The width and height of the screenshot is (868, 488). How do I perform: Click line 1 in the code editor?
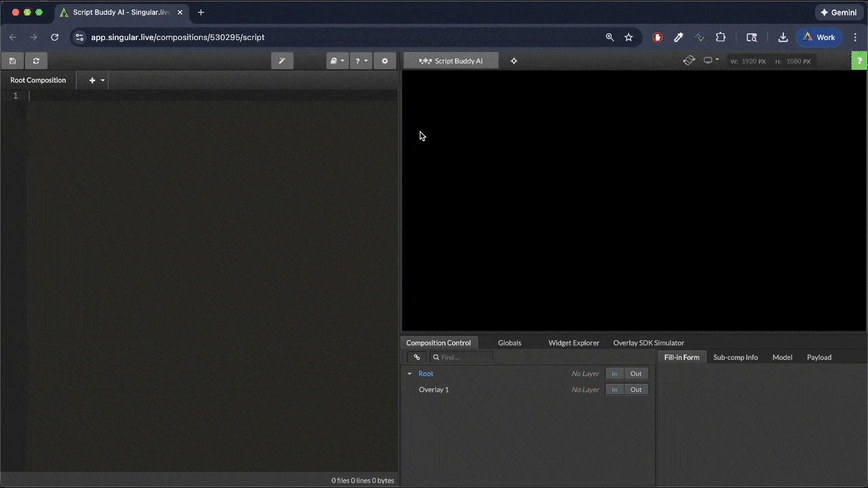point(212,96)
